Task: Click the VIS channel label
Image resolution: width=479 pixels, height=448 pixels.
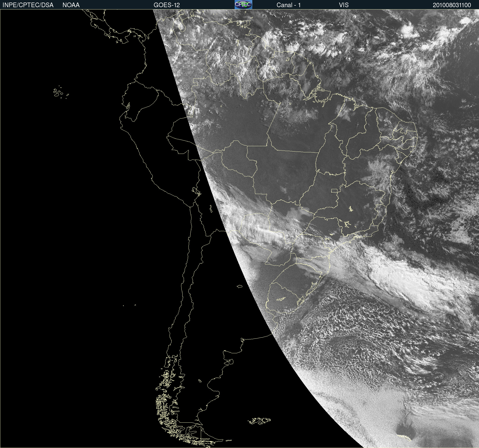Action: (344, 5)
